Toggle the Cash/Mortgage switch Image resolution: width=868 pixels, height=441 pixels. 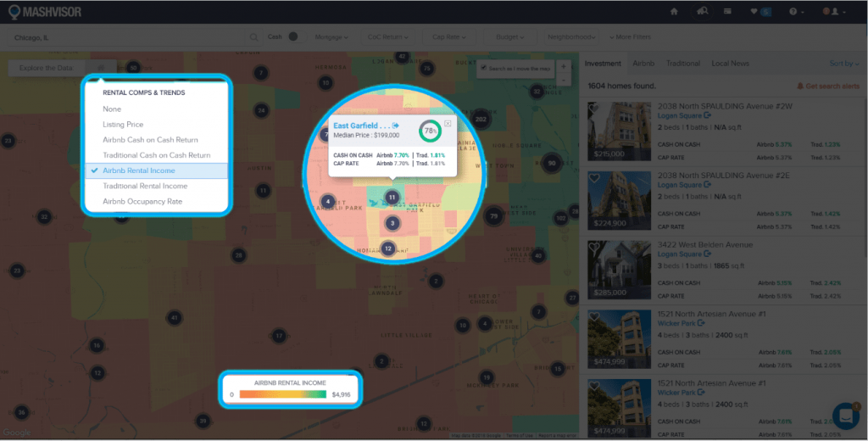292,36
